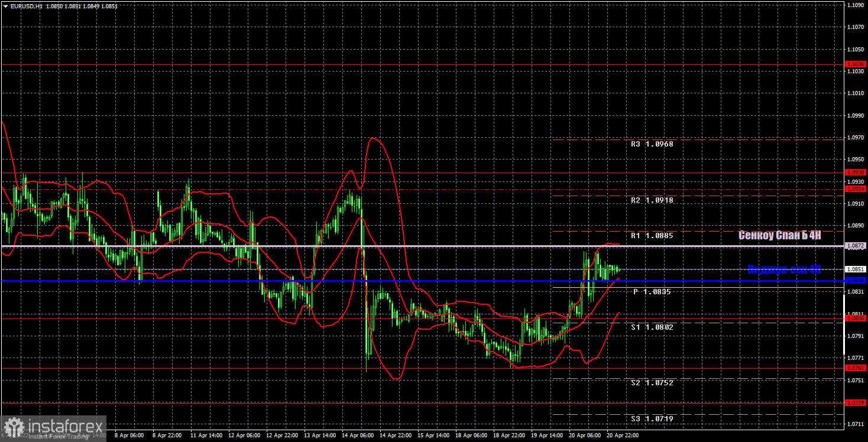Click the S3 1.0719 pivot label
The height and width of the screenshot is (442, 868).
pos(652,418)
